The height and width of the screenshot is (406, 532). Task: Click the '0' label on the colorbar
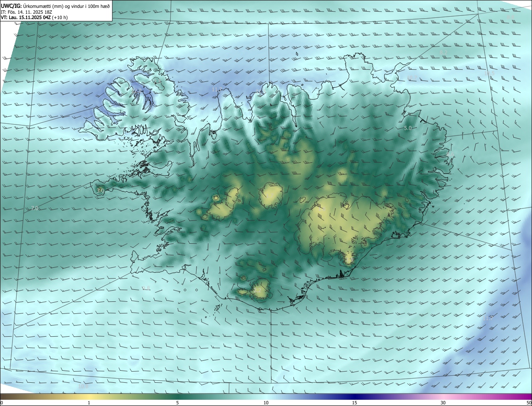click(2, 403)
